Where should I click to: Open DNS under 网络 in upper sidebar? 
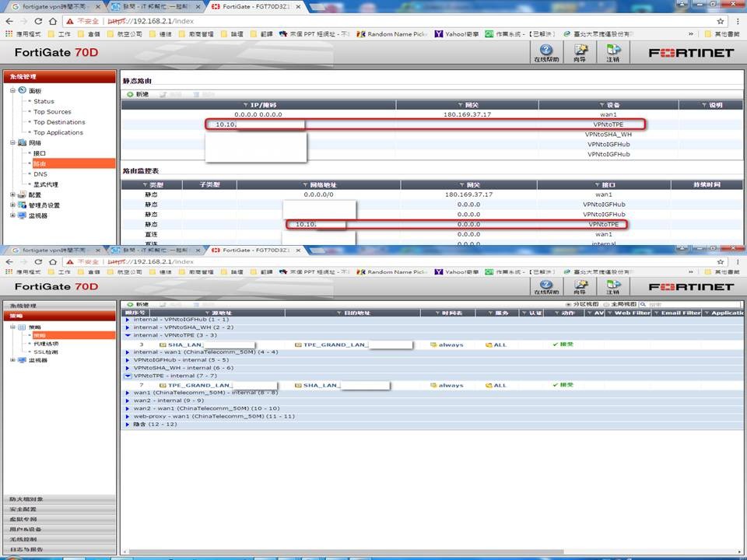coord(40,174)
